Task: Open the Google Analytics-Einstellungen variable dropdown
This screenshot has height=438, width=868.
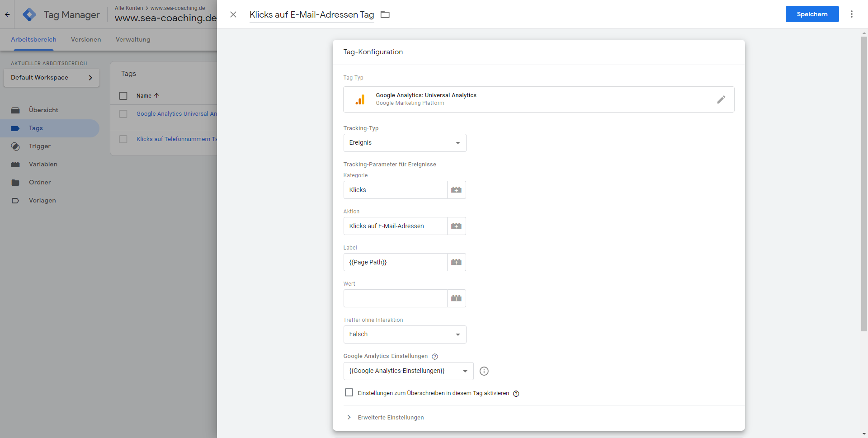Action: coord(408,371)
